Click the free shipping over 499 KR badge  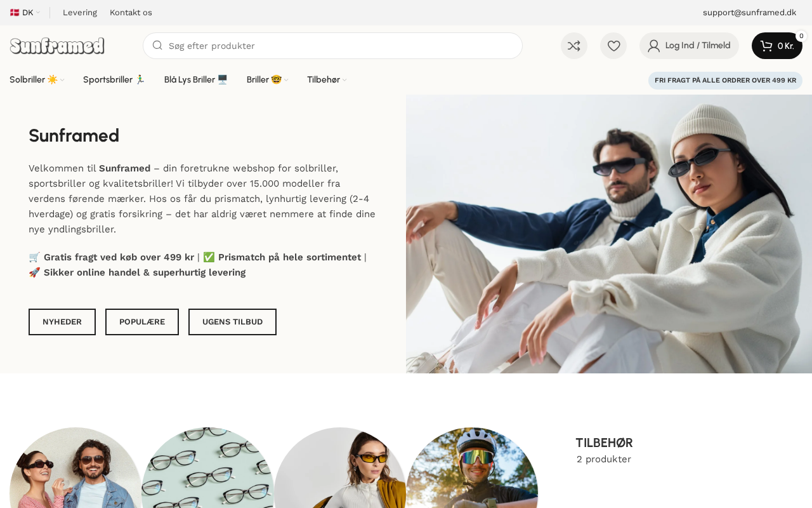725,81
